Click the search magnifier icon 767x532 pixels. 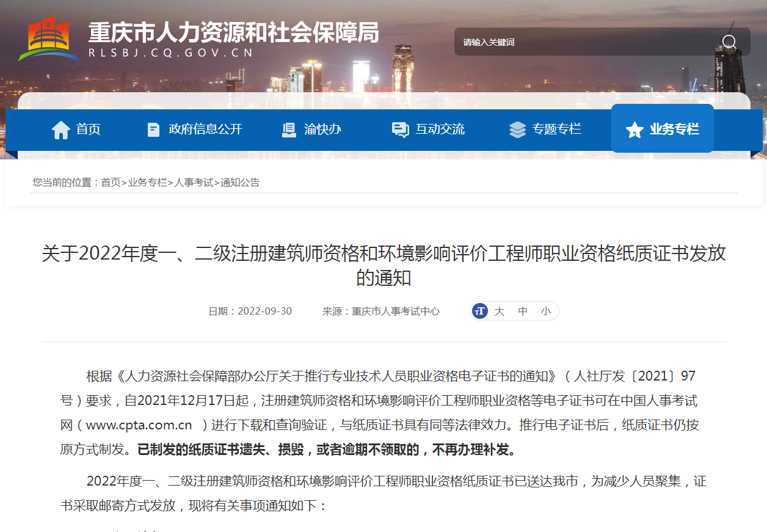pyautogui.click(x=729, y=42)
